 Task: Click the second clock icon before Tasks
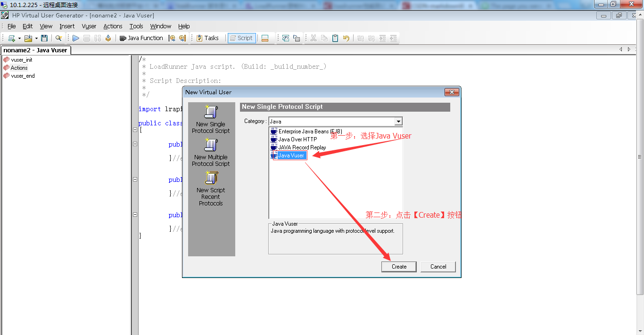tap(182, 38)
